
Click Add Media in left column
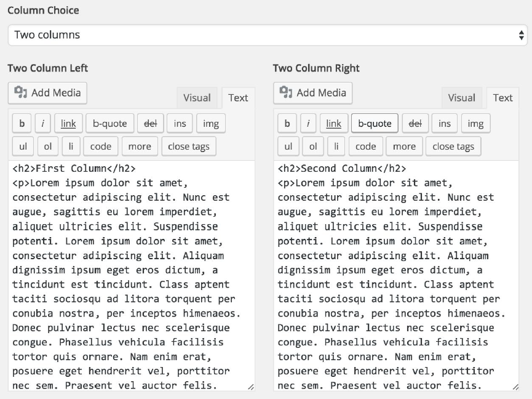click(48, 93)
